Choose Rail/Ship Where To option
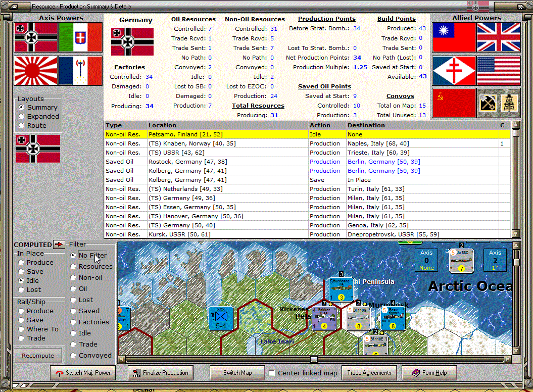The image size is (533, 392). click(x=38, y=329)
